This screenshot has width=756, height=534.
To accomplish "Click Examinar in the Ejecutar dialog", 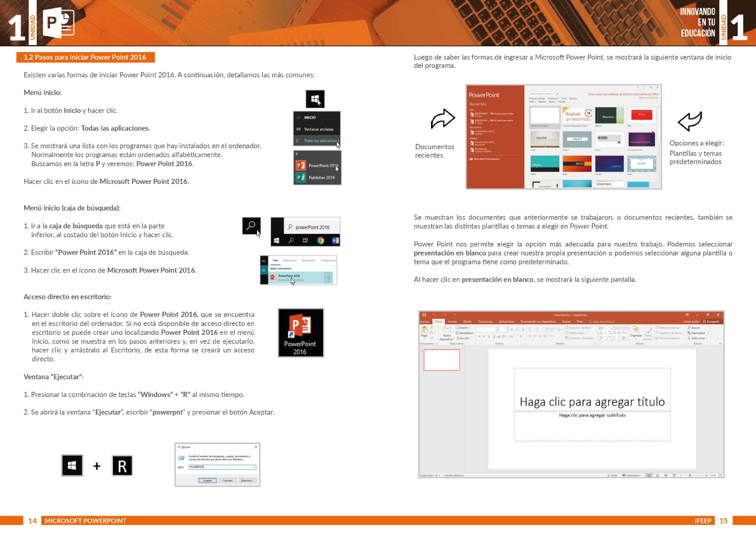I will pyautogui.click(x=248, y=481).
